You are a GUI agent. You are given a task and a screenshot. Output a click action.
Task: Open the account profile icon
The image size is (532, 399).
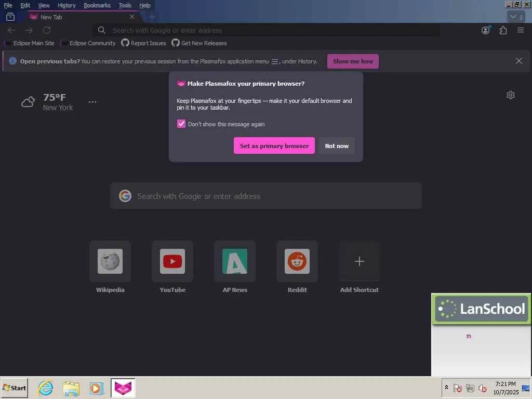pos(486,30)
